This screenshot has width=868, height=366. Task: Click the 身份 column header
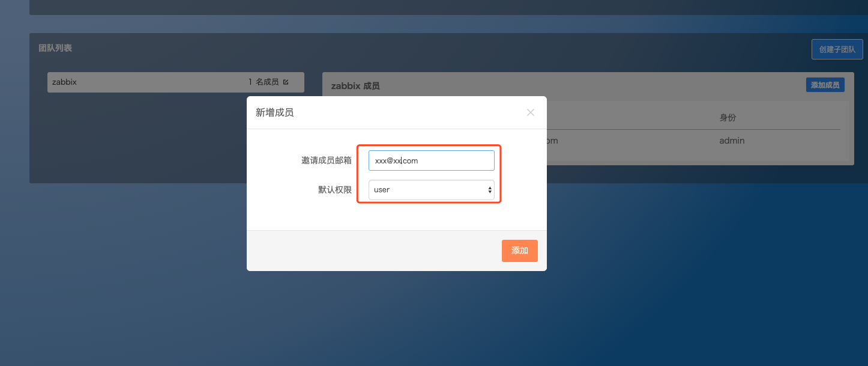(728, 118)
